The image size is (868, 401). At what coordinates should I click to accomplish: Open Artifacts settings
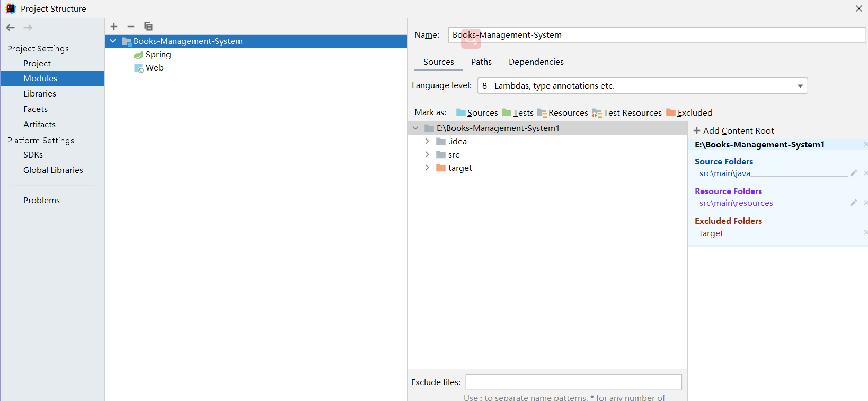pos(39,125)
